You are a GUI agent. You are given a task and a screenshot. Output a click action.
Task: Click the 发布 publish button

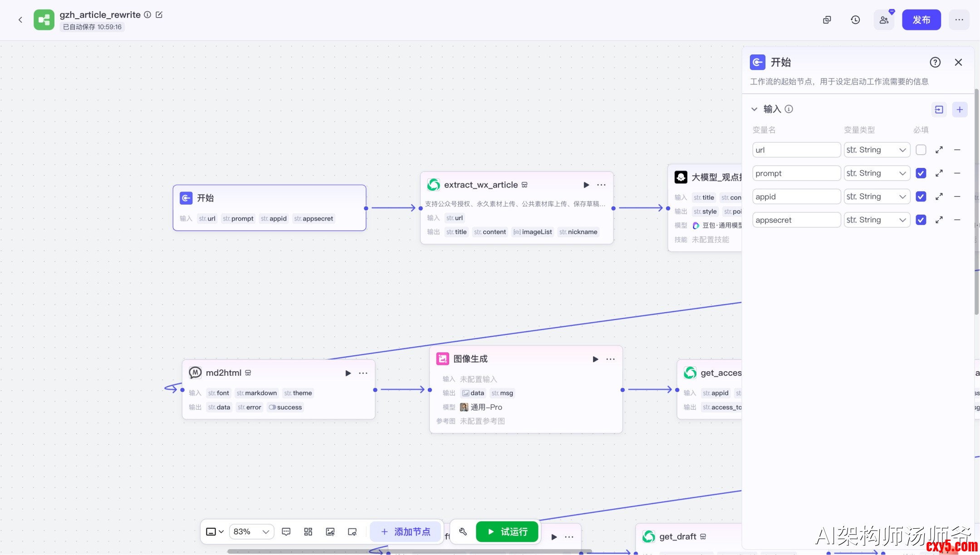(x=921, y=20)
